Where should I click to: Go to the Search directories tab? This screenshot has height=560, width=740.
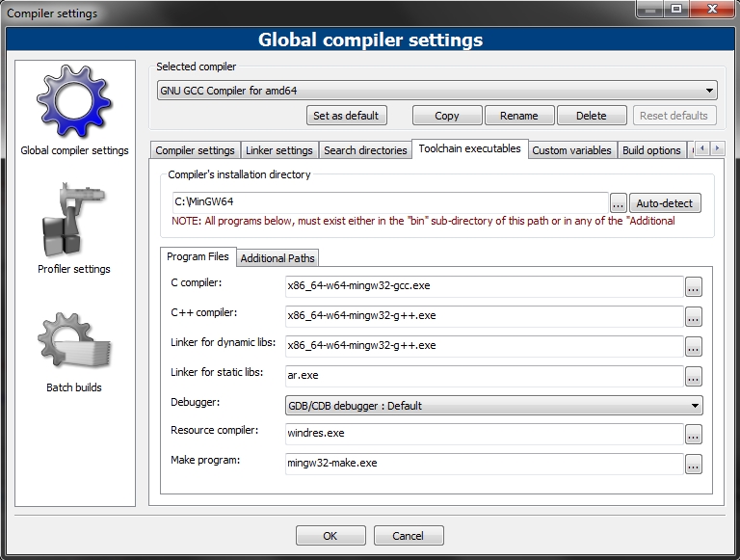click(365, 150)
